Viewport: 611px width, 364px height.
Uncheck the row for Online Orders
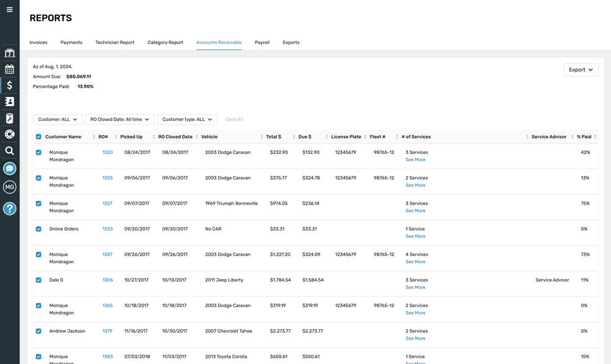coord(38,228)
